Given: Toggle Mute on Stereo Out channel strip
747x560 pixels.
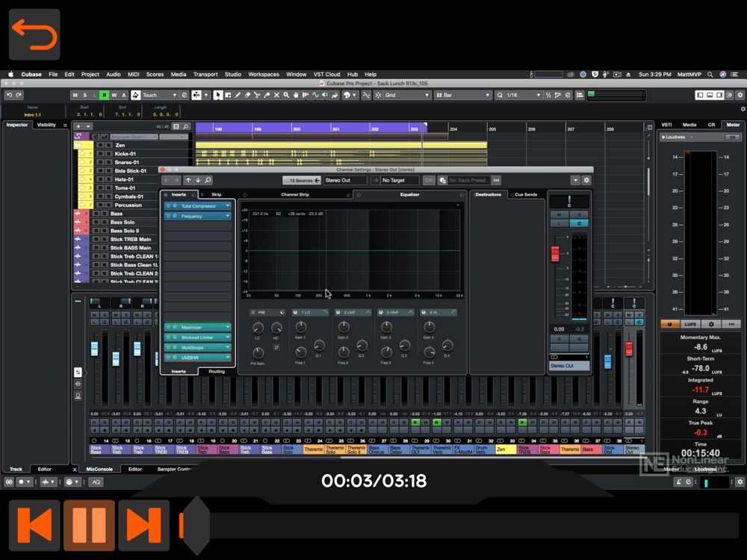Looking at the screenshot, I should [560, 215].
